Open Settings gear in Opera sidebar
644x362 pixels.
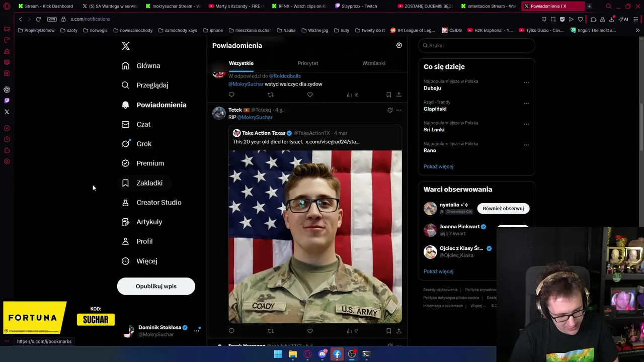point(7,161)
